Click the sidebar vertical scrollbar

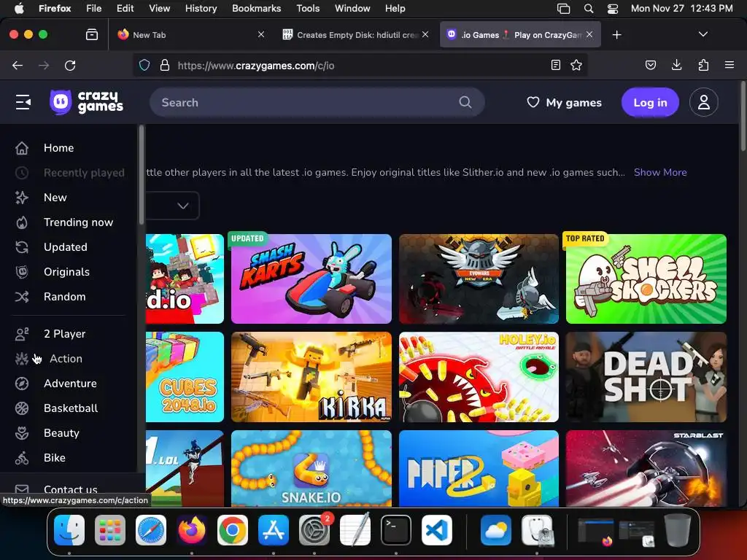pos(141,175)
